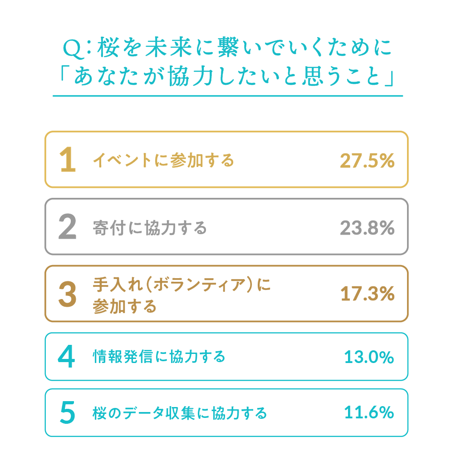Select the 寄付に協力する label
Image resolution: width=456 pixels, height=476 pixels.
(150, 227)
